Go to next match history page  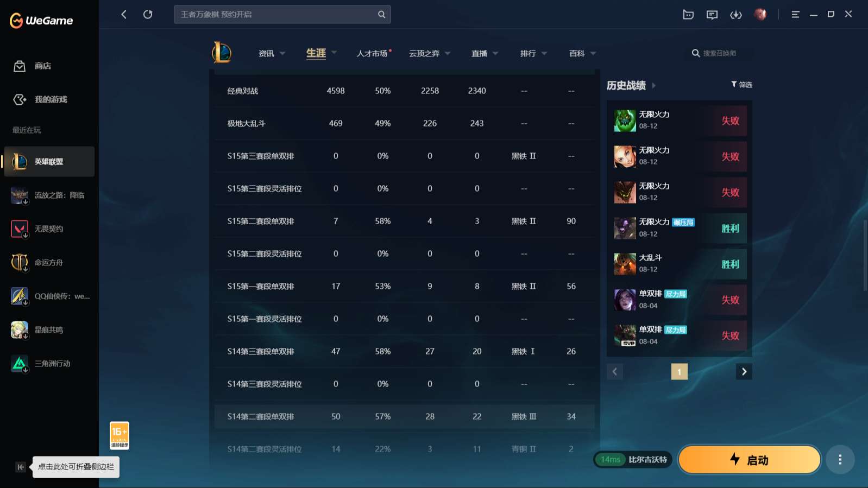click(744, 372)
